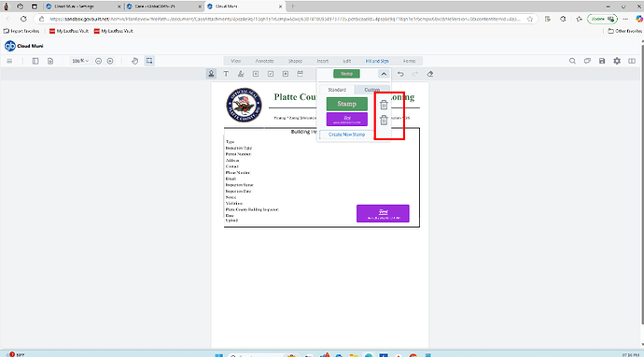Image resolution: width=644 pixels, height=357 pixels.
Task: Choose the signature tool icon
Action: point(241,74)
